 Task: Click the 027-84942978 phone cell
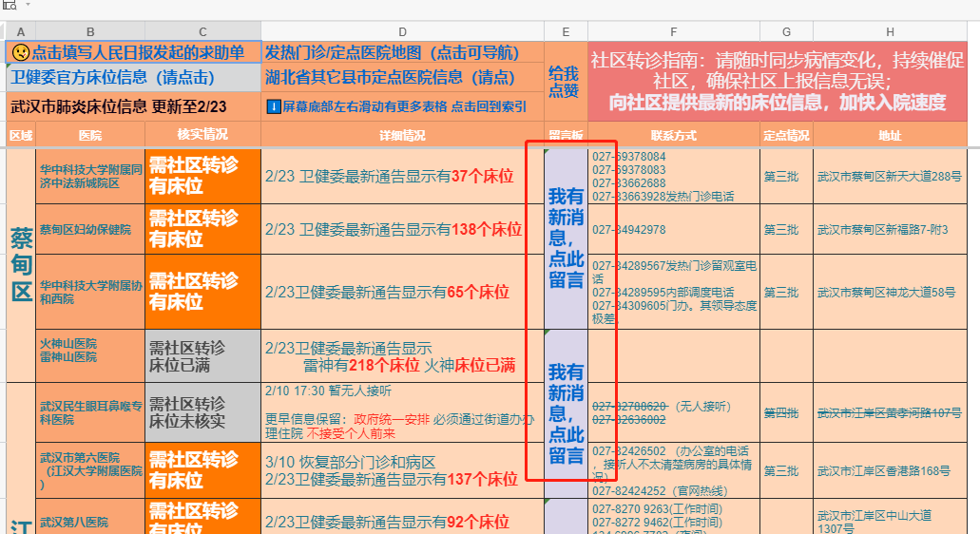[673, 229]
